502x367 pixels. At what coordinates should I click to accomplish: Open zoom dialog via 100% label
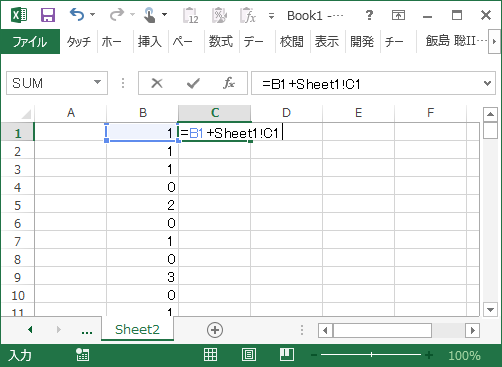pyautogui.click(x=464, y=356)
